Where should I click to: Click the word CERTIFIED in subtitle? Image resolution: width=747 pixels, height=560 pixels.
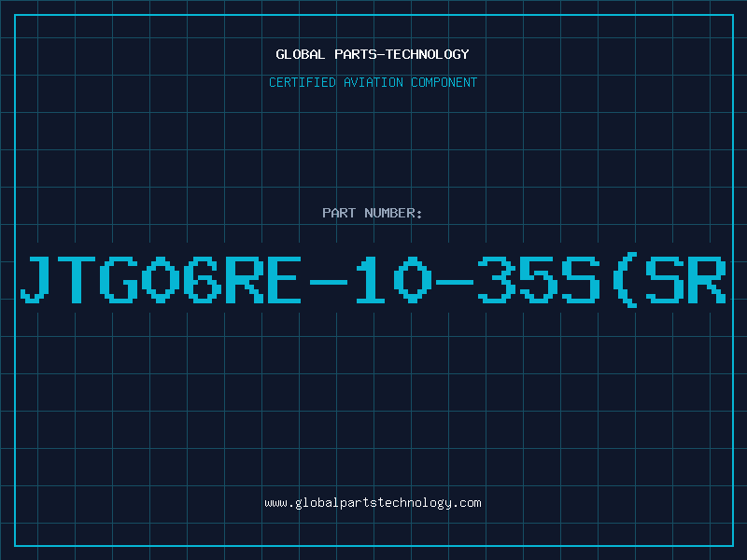(x=303, y=82)
